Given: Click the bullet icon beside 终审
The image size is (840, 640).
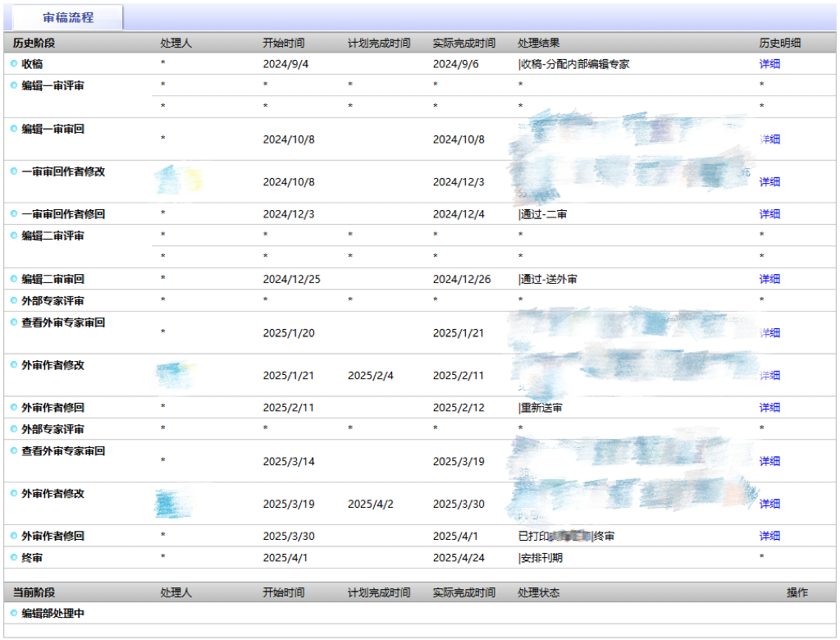Looking at the screenshot, I should pos(14,558).
